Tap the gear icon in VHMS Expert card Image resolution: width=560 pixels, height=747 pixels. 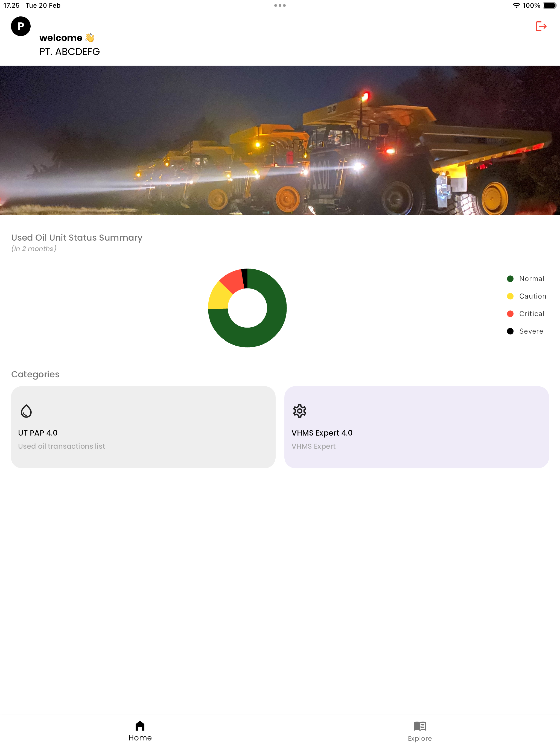pos(300,411)
